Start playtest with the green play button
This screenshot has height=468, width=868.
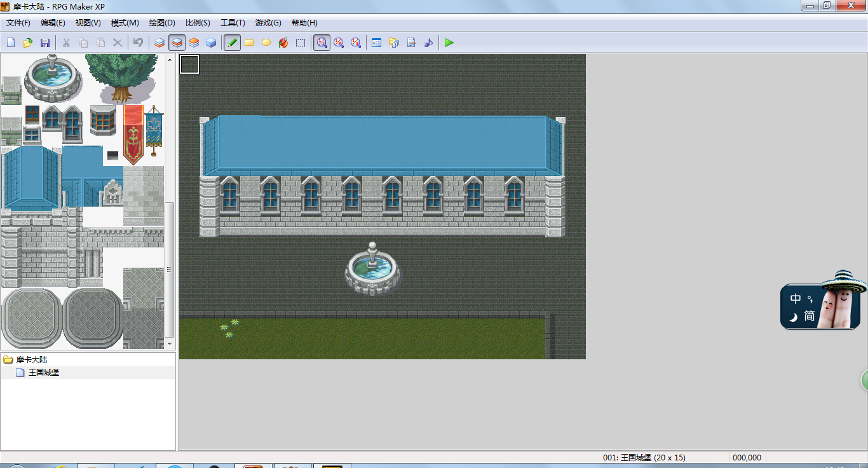tap(449, 43)
